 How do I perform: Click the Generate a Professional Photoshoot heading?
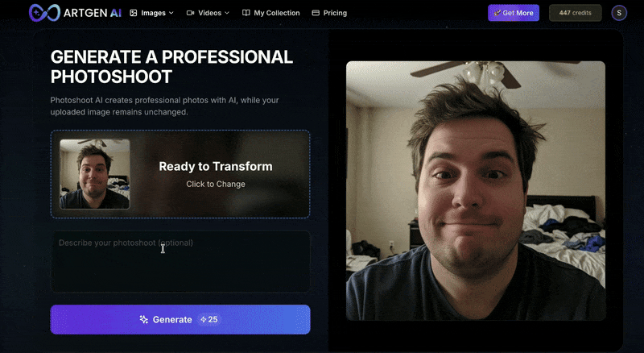click(x=171, y=67)
